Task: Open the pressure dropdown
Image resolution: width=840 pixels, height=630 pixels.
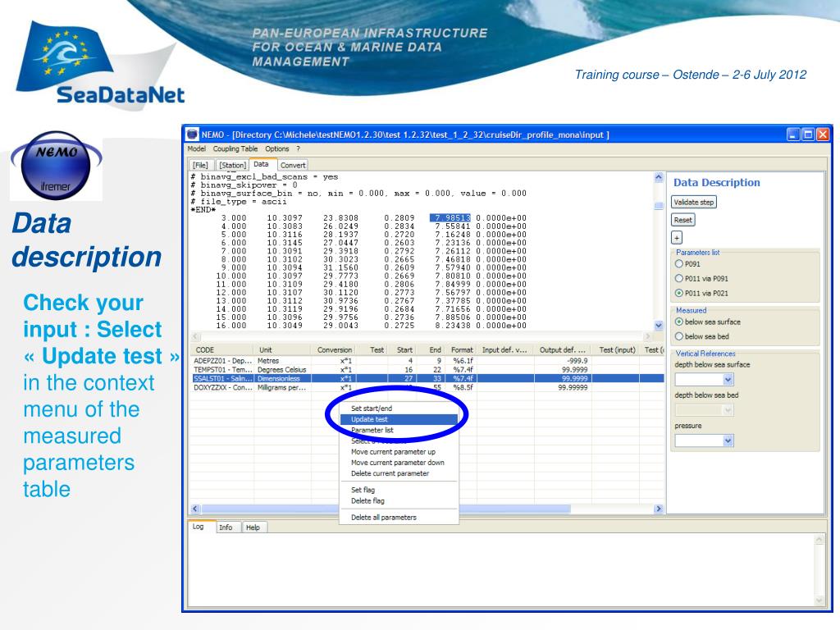Action: [728, 441]
